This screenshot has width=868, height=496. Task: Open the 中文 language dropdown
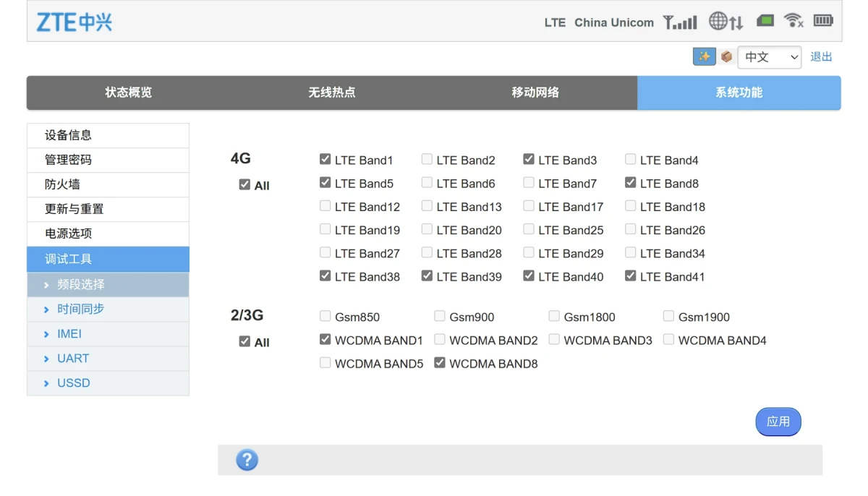[x=769, y=57]
